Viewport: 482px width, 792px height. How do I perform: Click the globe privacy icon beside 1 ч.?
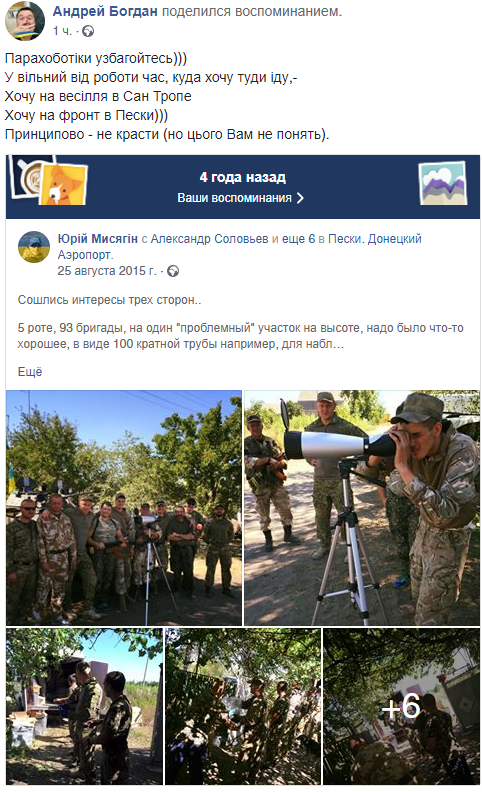pyautogui.click(x=88, y=31)
